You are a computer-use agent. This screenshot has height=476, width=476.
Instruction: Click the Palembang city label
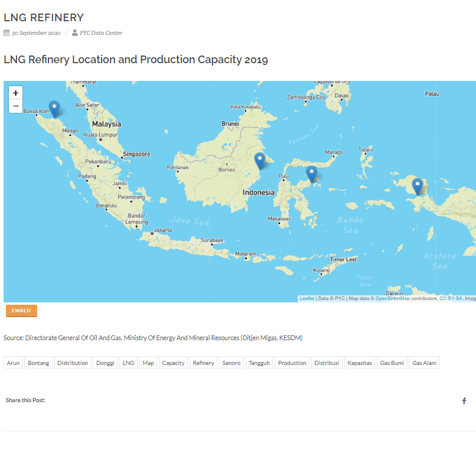[x=131, y=197]
